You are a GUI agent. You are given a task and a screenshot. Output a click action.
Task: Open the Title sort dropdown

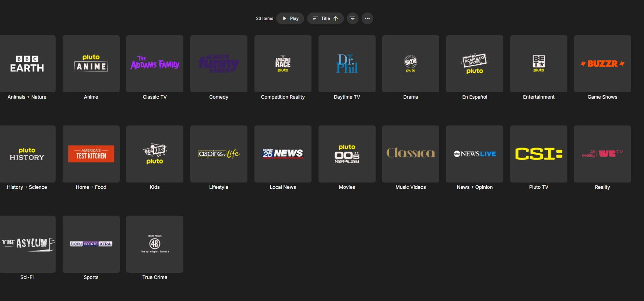click(325, 18)
